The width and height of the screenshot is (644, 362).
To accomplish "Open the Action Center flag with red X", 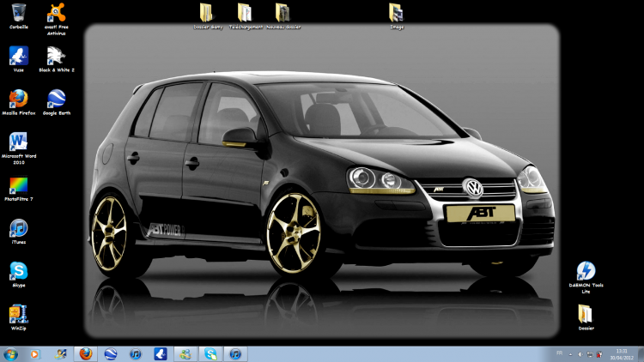I will pos(599,354).
